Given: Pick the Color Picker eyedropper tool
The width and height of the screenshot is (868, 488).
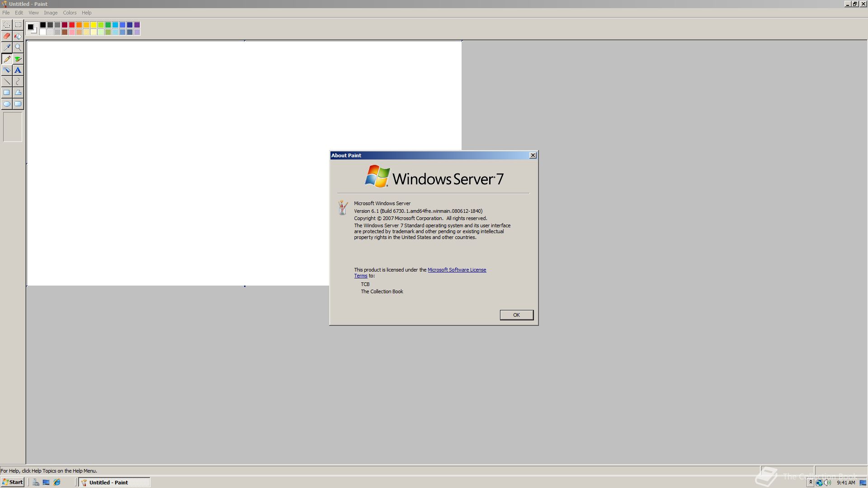Looking at the screenshot, I should pos(7,47).
